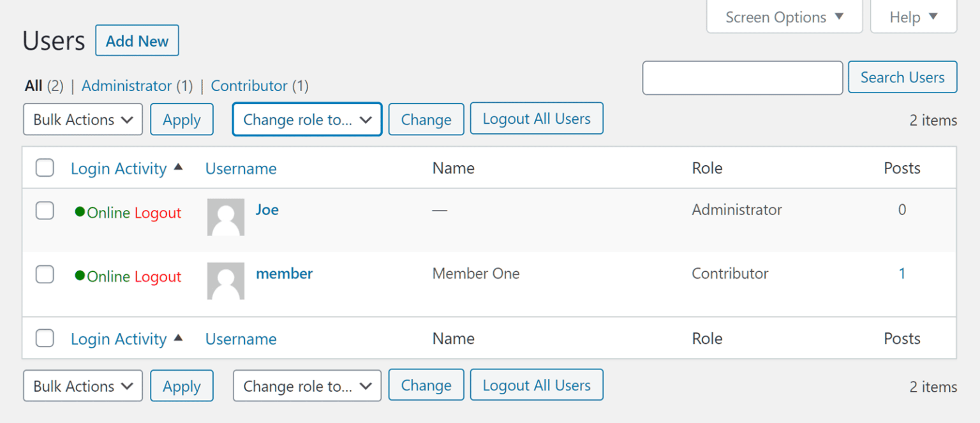Show only Contributor users

[249, 85]
